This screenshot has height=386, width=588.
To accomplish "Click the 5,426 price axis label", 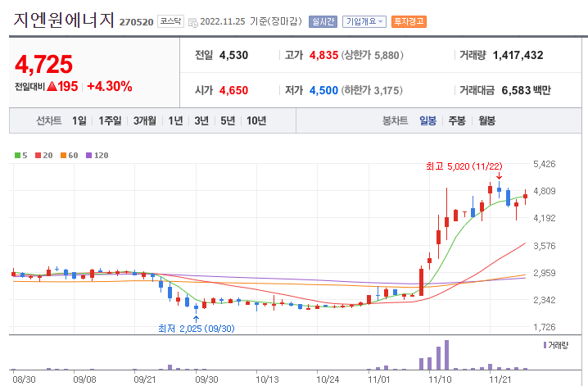I will [545, 164].
